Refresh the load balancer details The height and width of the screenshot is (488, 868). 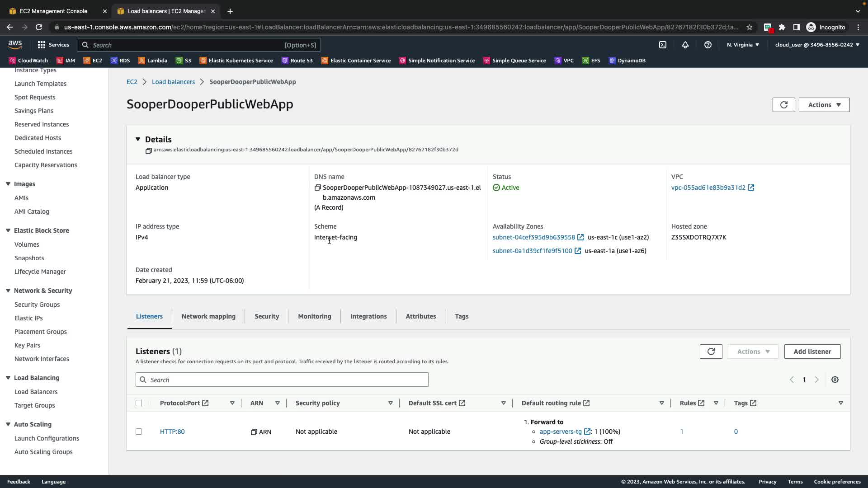(783, 105)
